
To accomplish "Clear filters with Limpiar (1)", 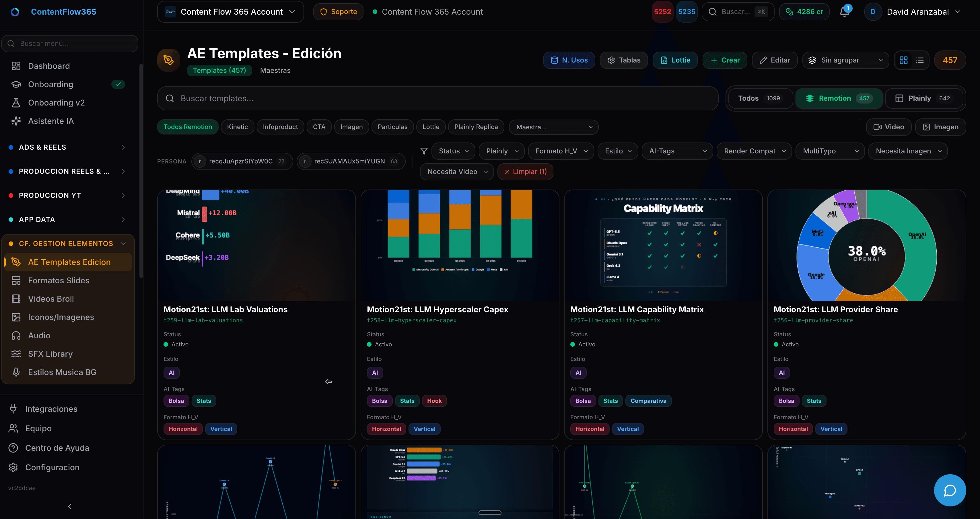I will [525, 171].
